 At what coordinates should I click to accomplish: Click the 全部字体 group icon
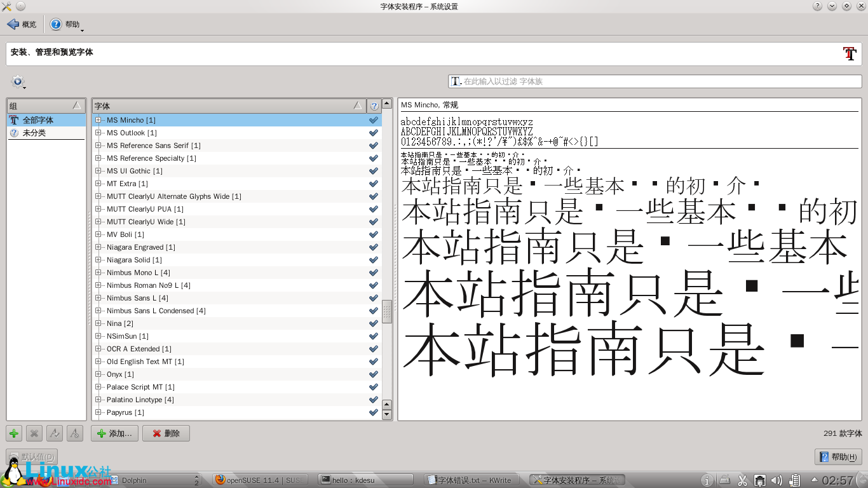click(14, 120)
